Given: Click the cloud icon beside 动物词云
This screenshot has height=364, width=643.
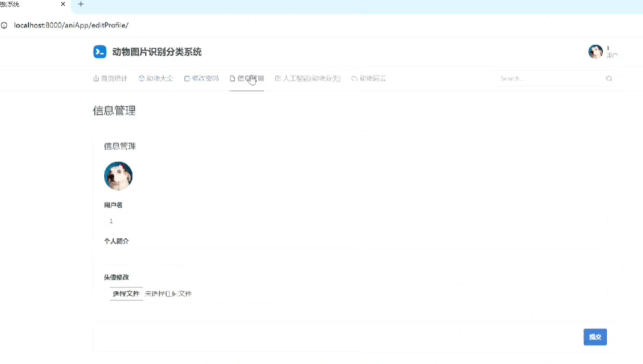Looking at the screenshot, I should [x=354, y=79].
